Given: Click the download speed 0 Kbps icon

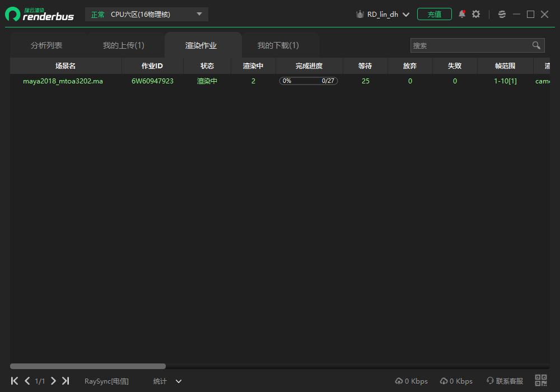Looking at the screenshot, I should click(x=444, y=381).
